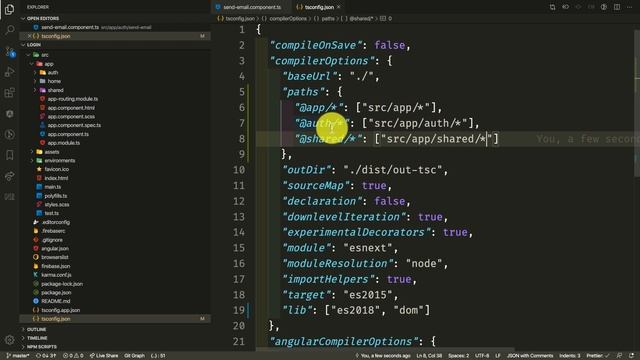Screen dimensions: 640x360
Task: Open app.component.html file
Action: click(71, 108)
